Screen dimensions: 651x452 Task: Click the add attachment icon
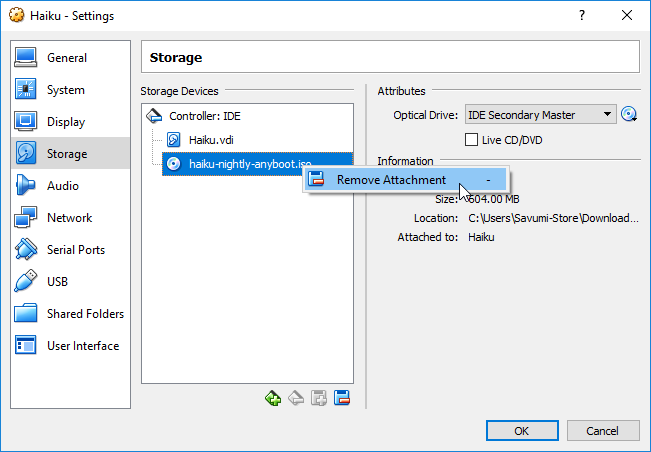[319, 398]
